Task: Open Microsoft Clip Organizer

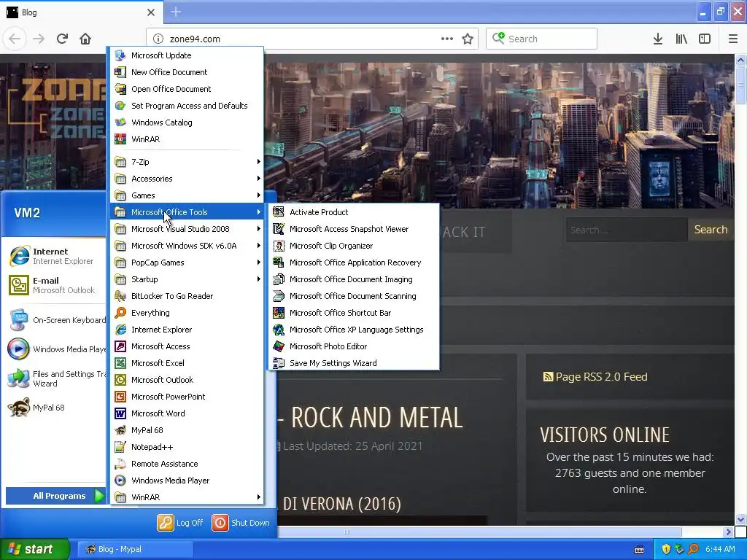Action: tap(354, 246)
